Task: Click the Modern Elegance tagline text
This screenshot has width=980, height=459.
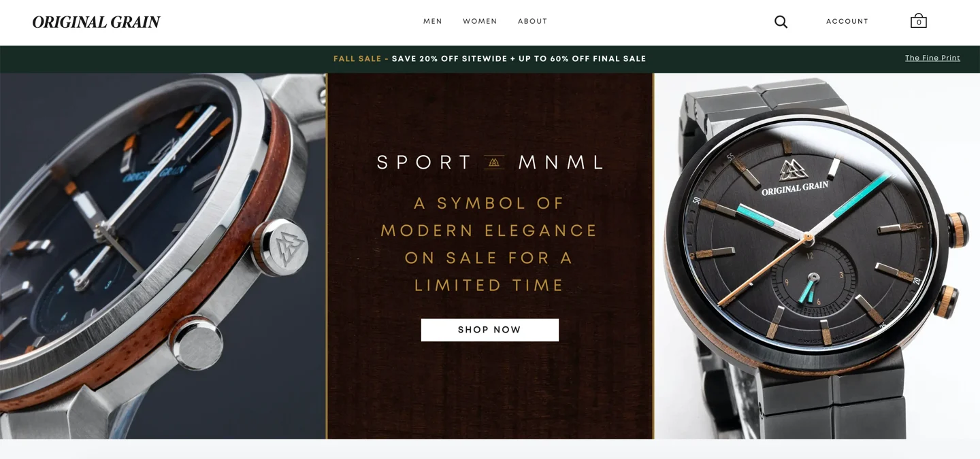Action: click(x=489, y=231)
